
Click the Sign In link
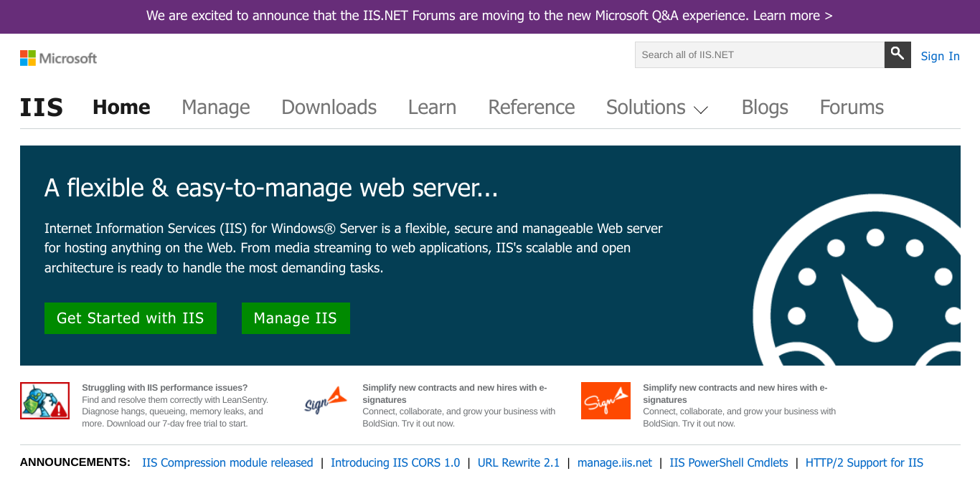[940, 56]
